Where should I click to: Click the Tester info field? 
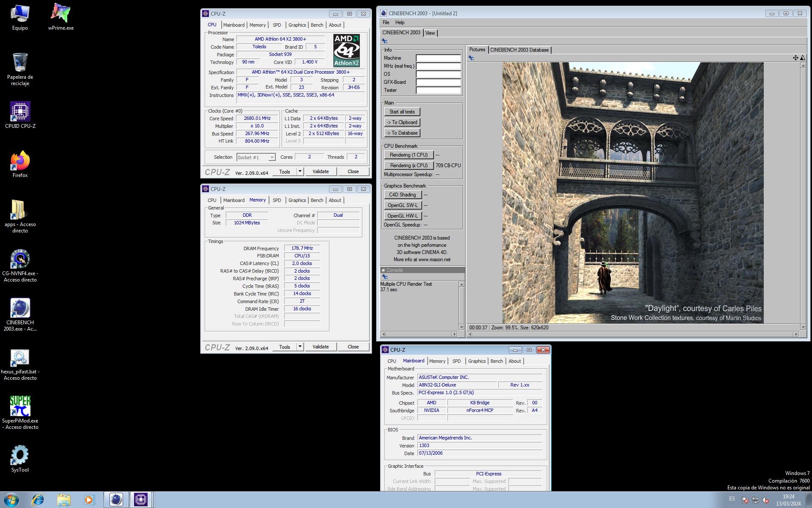(438, 90)
